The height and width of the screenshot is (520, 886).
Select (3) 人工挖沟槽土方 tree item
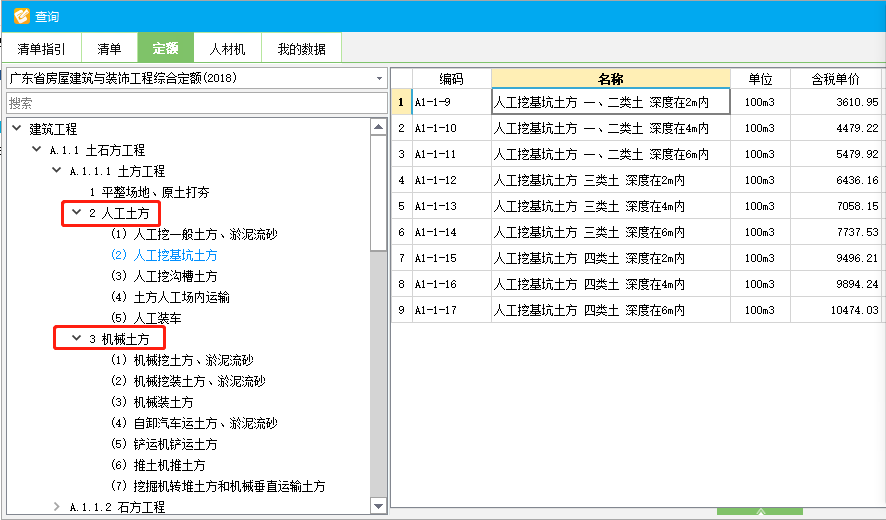[x=164, y=275]
